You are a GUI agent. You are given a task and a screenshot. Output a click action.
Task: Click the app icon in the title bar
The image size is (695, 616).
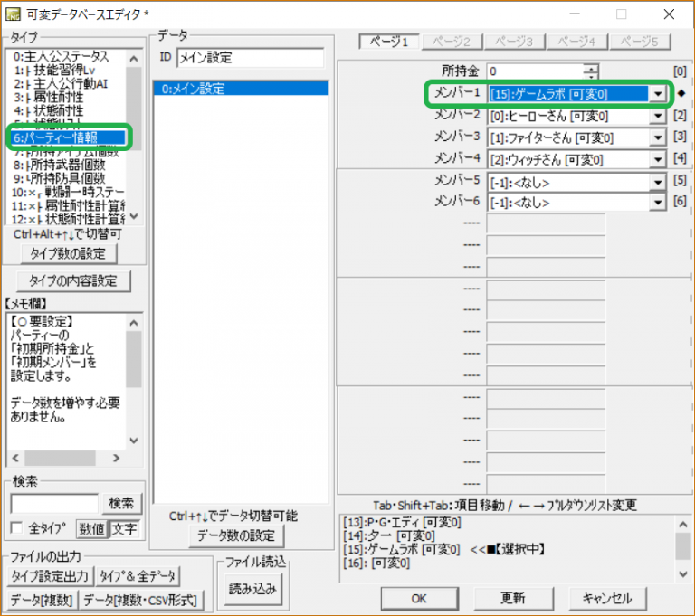(14, 14)
